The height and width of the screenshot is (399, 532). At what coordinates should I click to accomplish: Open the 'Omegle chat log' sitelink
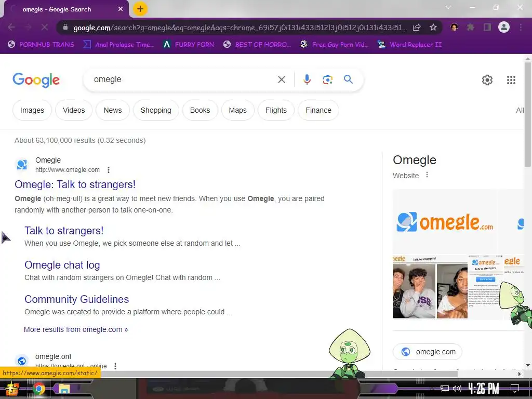[62, 265]
